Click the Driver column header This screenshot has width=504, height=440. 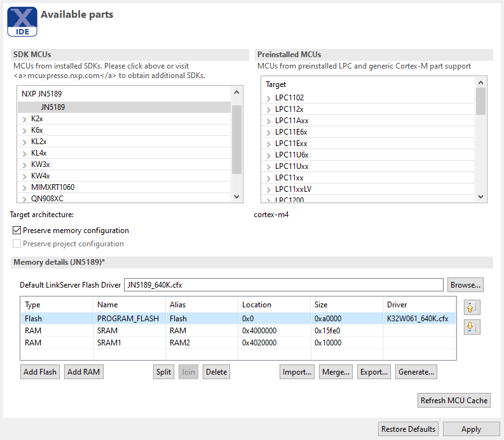pos(419,305)
